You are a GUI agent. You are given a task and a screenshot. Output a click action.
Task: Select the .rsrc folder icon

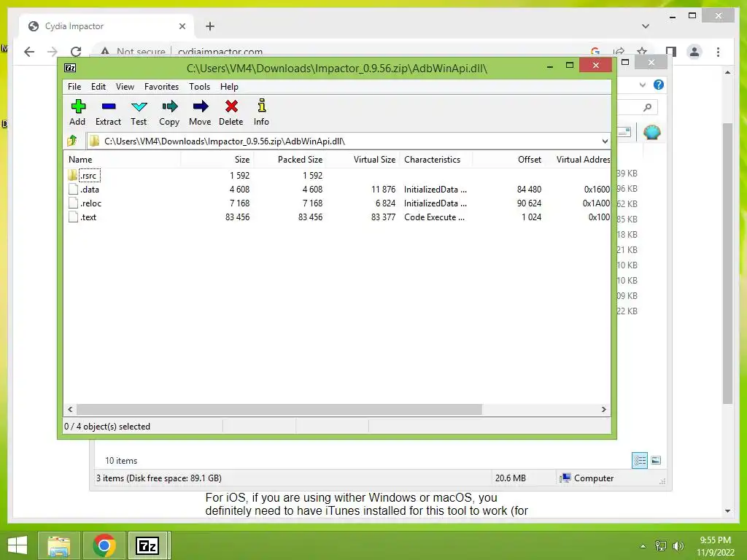coord(72,175)
